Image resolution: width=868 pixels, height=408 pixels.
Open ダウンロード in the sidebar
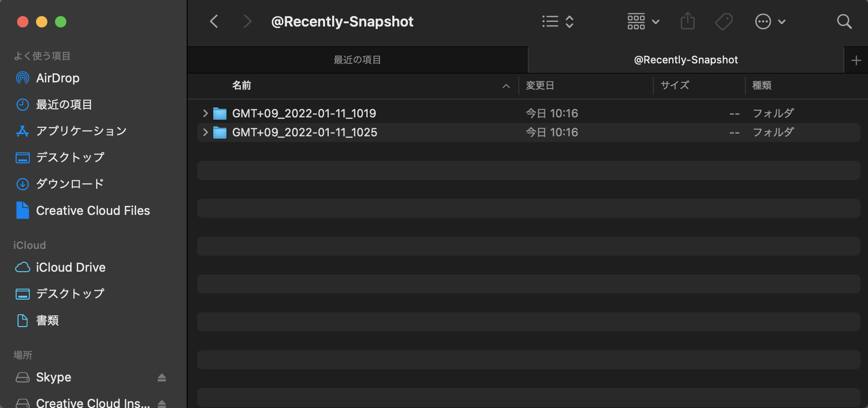(x=70, y=184)
